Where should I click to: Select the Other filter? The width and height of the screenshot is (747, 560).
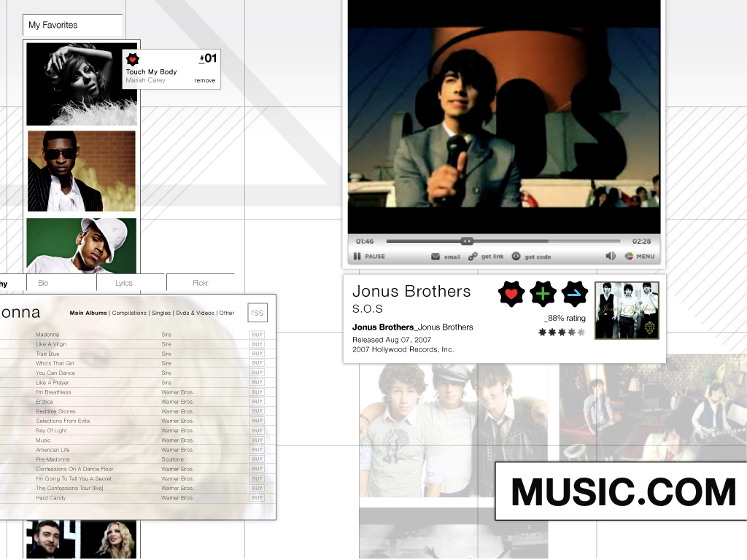pyautogui.click(x=227, y=313)
